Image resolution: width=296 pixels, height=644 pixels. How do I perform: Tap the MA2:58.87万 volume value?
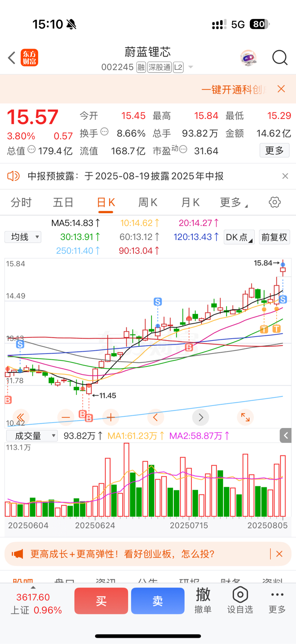click(199, 436)
